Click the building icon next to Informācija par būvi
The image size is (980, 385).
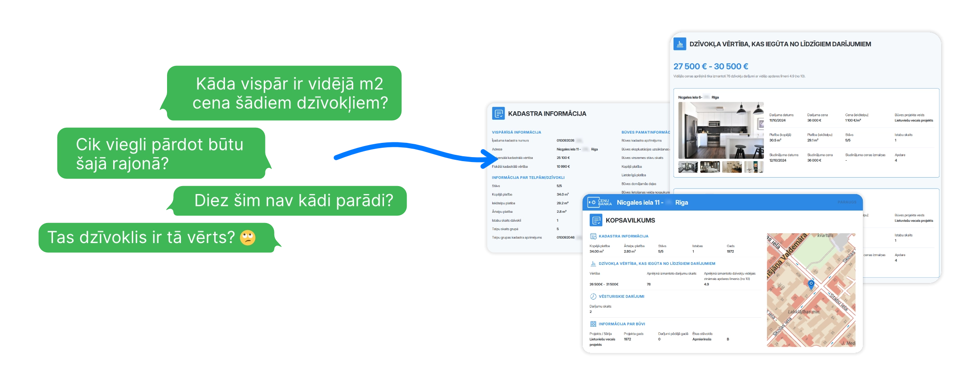click(593, 324)
